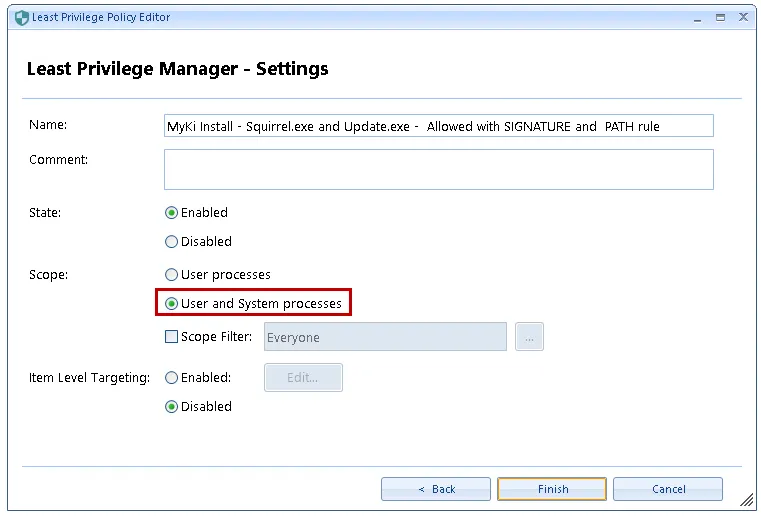The height and width of the screenshot is (516, 761).
Task: Select Disabled for Item Level Targeting
Action: coord(172,407)
